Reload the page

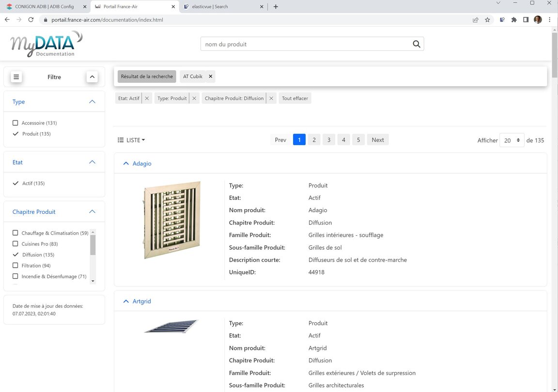31,19
